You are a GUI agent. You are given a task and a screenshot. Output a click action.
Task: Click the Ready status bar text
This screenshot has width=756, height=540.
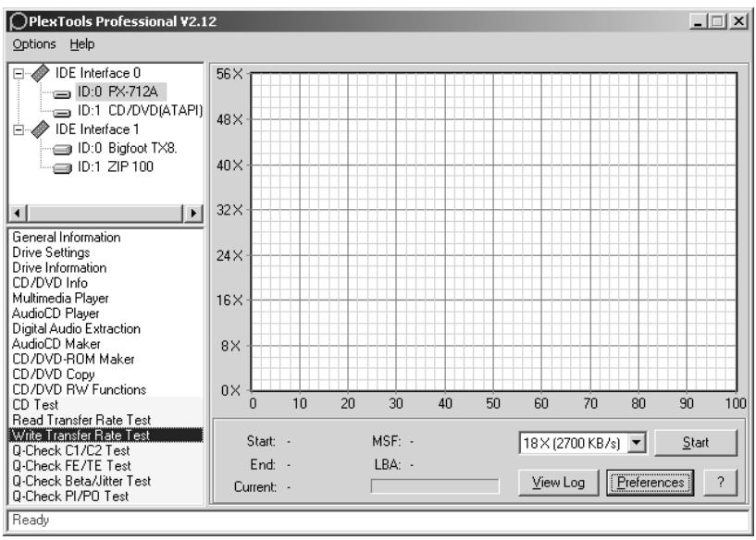31,520
